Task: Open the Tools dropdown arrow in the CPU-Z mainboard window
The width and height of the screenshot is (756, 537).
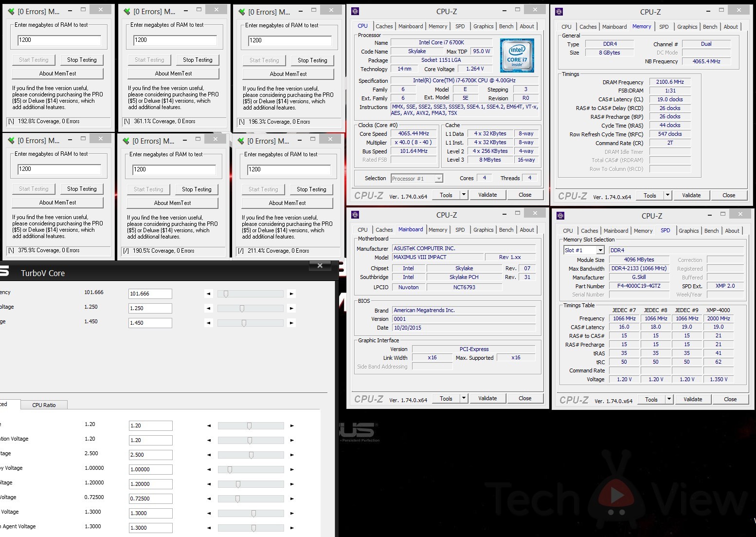Action: (464, 398)
